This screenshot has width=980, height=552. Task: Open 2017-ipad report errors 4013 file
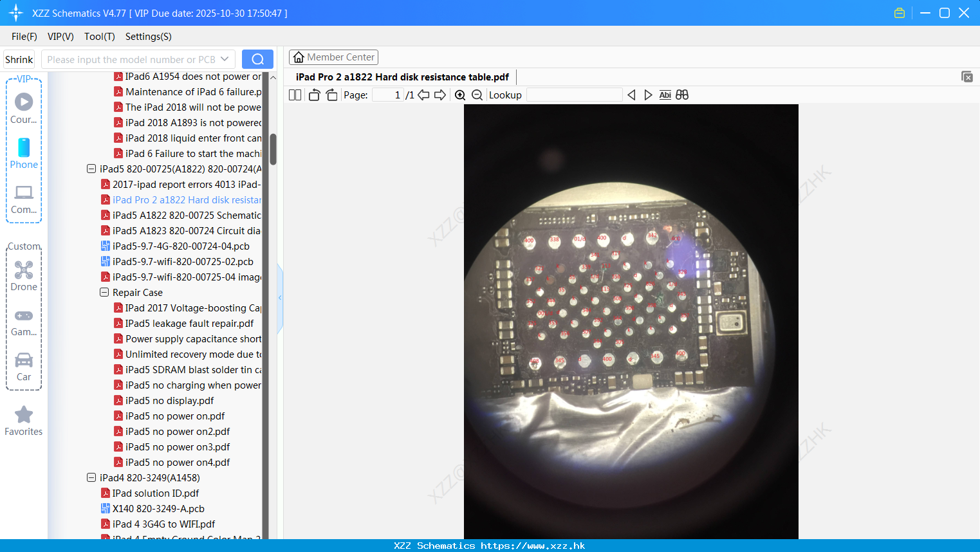click(x=181, y=184)
